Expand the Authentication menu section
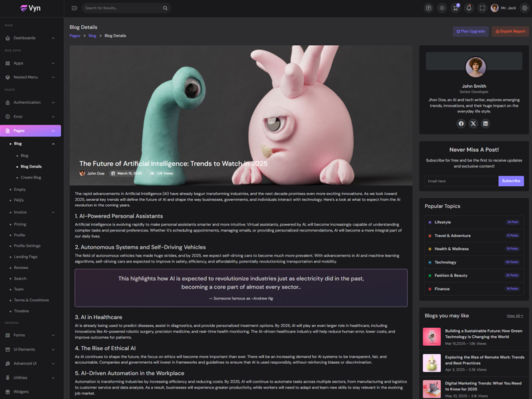 tap(31, 102)
